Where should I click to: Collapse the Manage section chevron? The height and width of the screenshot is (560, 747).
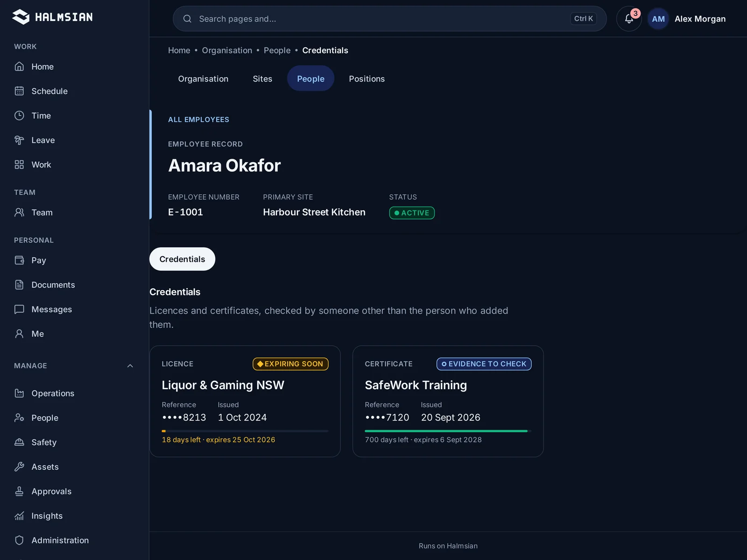[130, 366]
